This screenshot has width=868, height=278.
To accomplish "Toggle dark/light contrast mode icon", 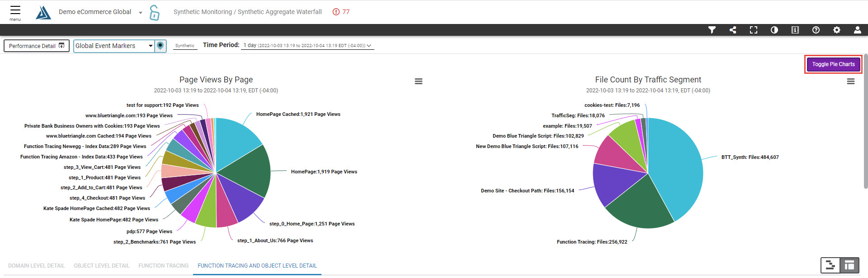I will tap(774, 30).
